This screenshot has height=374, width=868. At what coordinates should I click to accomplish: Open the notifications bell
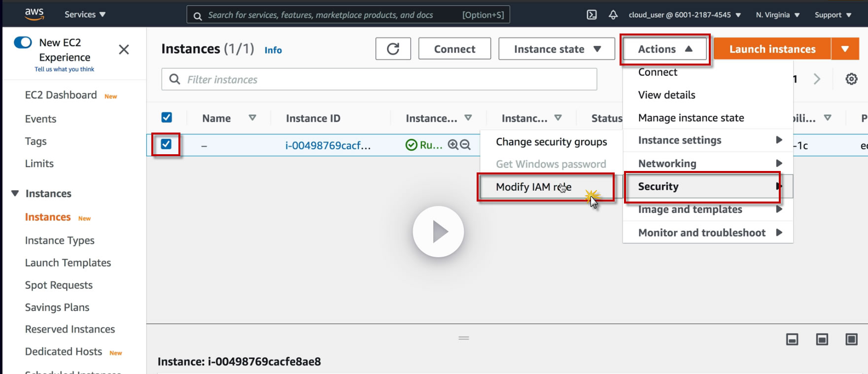point(613,15)
